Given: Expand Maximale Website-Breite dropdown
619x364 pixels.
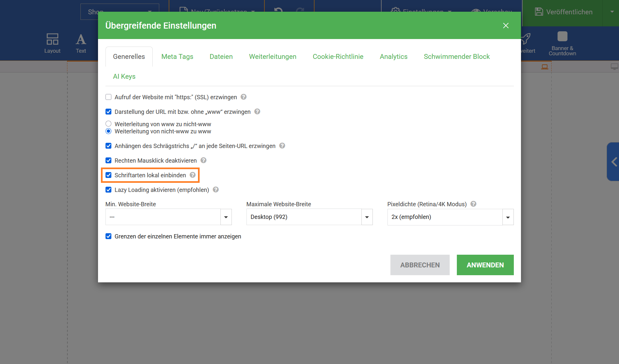Looking at the screenshot, I should pos(309,217).
